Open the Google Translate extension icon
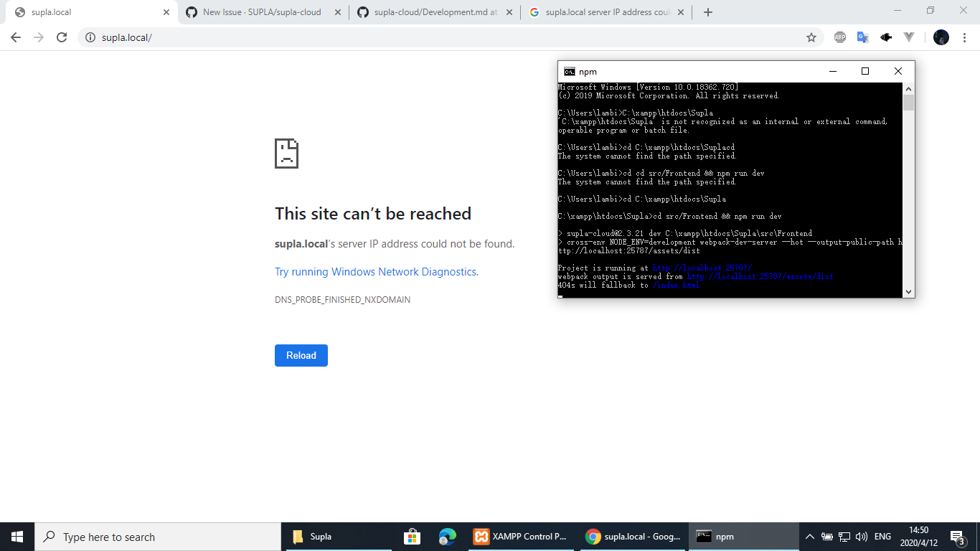Image resolution: width=980 pixels, height=551 pixels. tap(863, 37)
